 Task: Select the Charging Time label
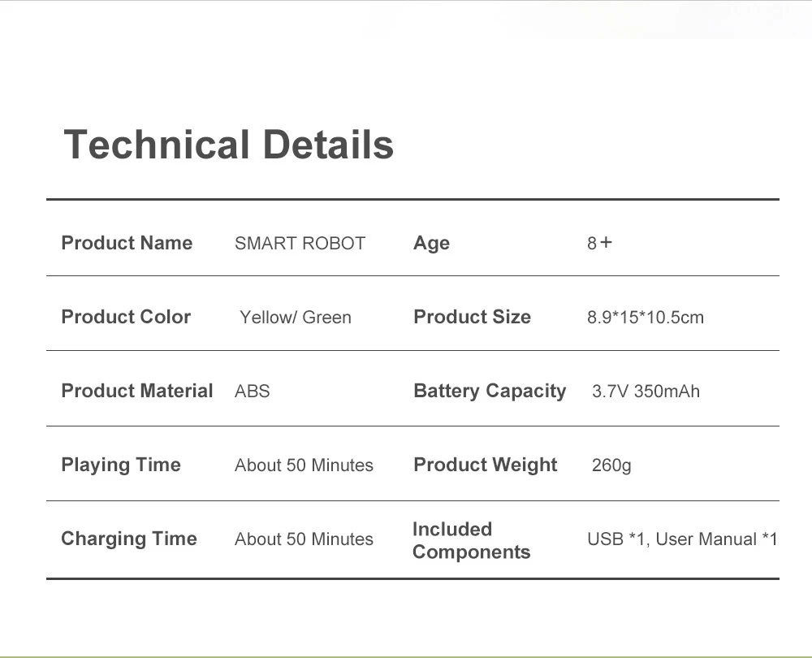[x=129, y=539]
